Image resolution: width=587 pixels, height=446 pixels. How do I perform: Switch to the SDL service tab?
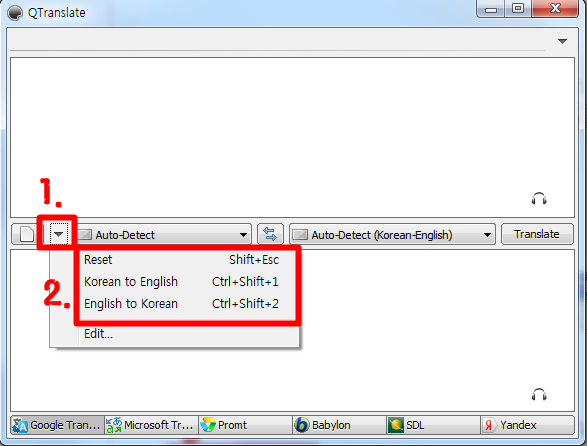coord(433,425)
